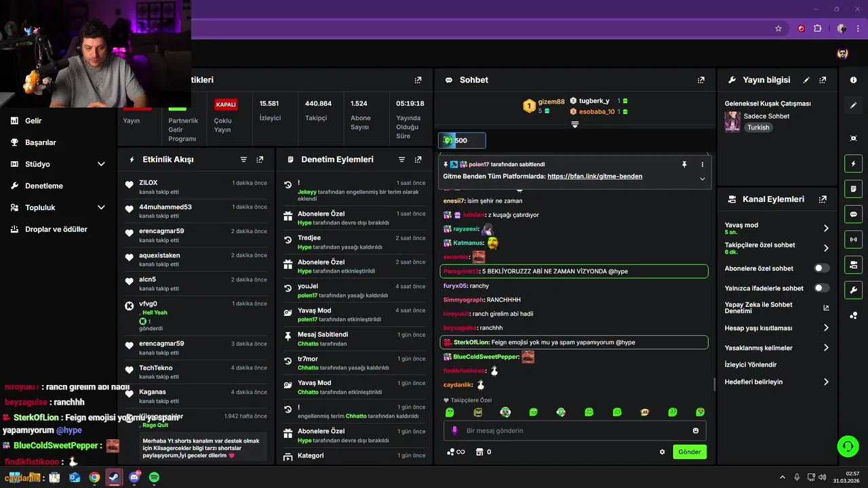
Task: Click the 500 reward progress bar
Action: 462,140
